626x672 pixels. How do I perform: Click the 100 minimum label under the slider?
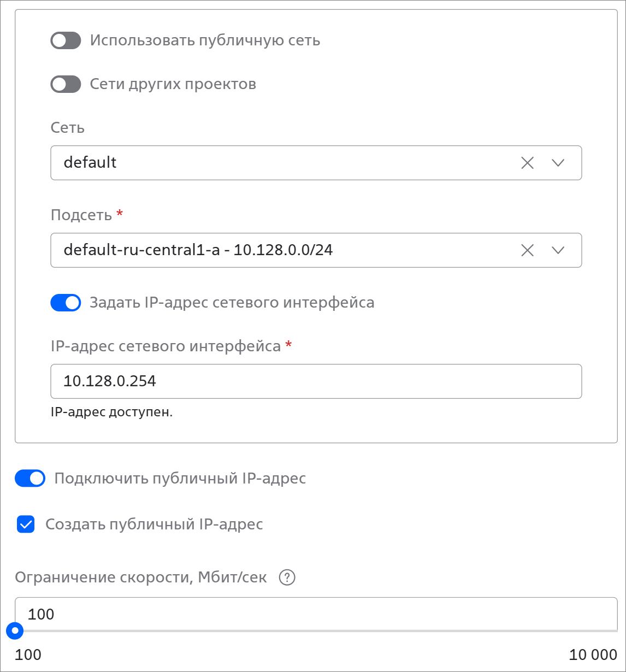tap(28, 655)
